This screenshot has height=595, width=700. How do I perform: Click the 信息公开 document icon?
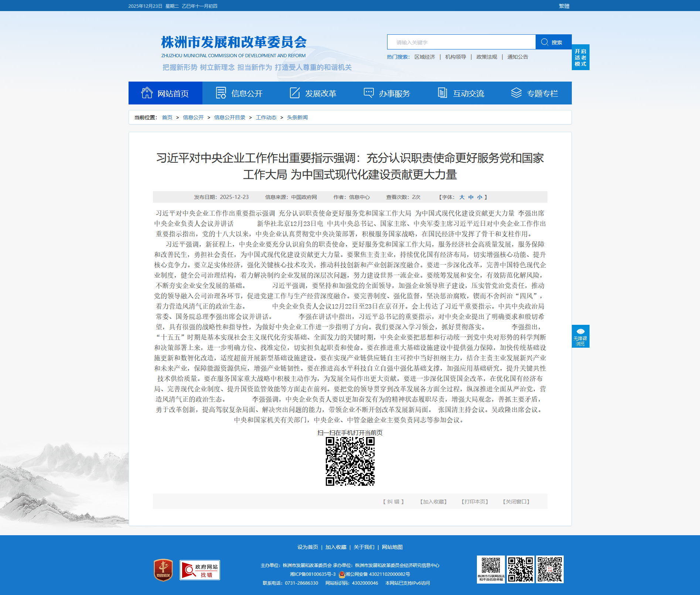pos(221,93)
